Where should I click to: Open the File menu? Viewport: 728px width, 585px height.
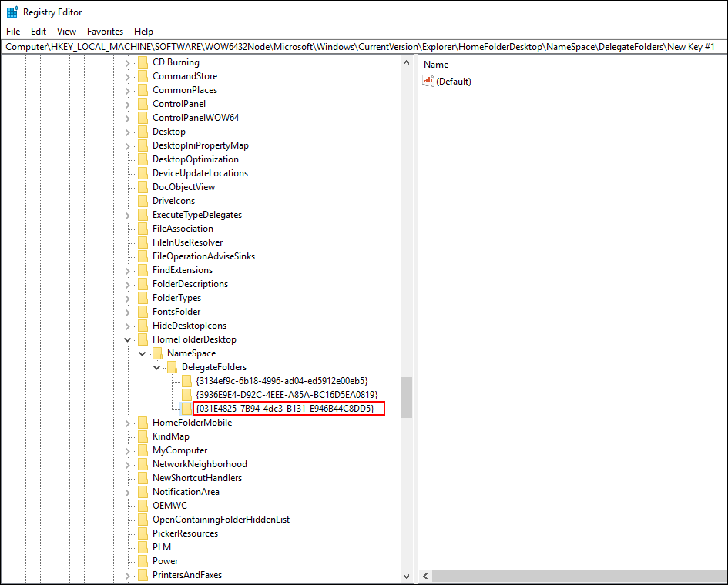click(x=13, y=31)
